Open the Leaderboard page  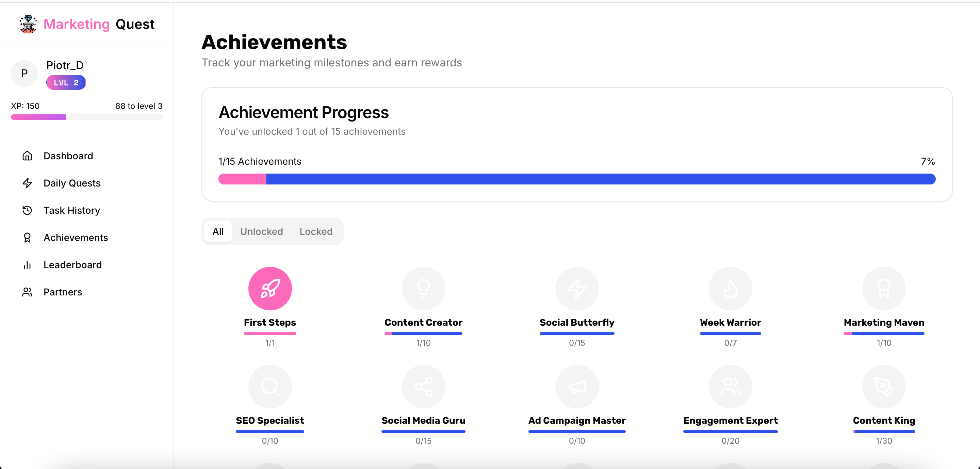[x=72, y=265]
